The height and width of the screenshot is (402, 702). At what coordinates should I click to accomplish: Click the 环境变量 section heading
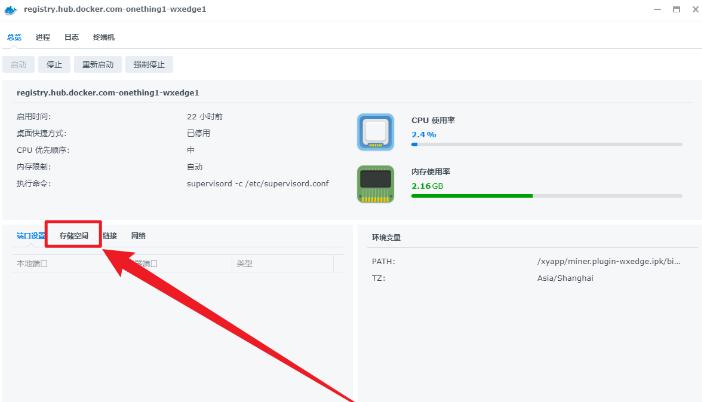click(386, 237)
